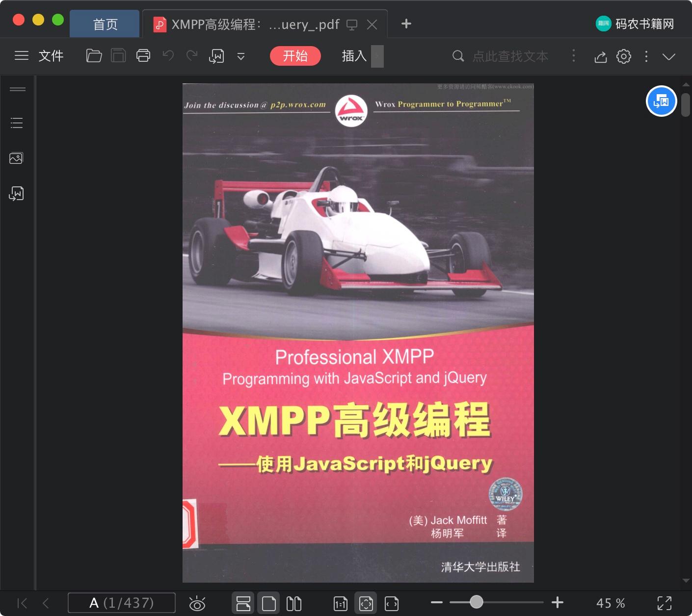Click the tab's presentation screen icon
The width and height of the screenshot is (692, 616).
(x=352, y=25)
